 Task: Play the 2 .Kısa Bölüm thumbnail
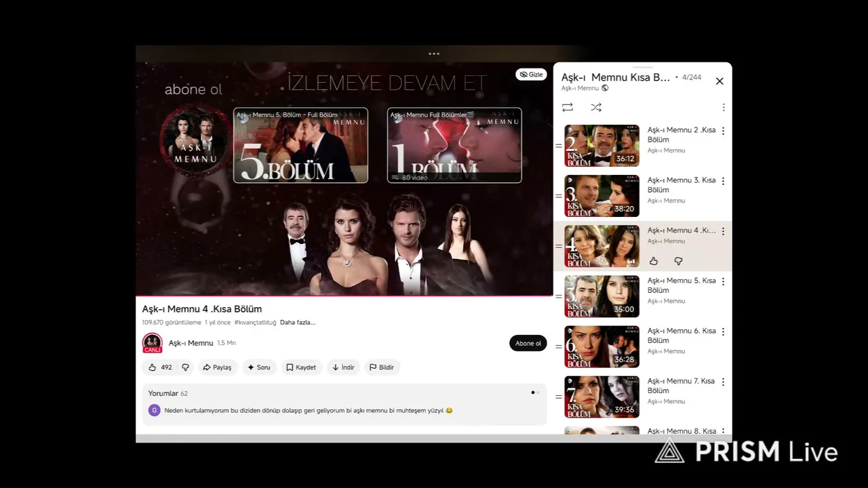click(x=601, y=146)
